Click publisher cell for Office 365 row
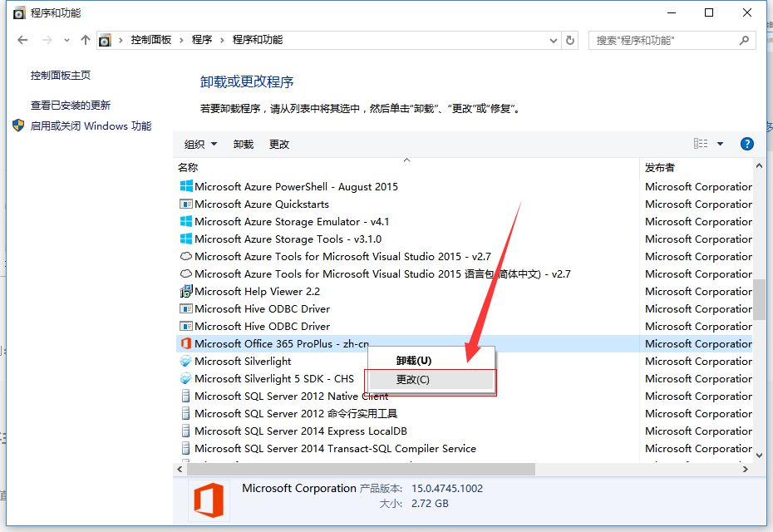 (x=698, y=343)
